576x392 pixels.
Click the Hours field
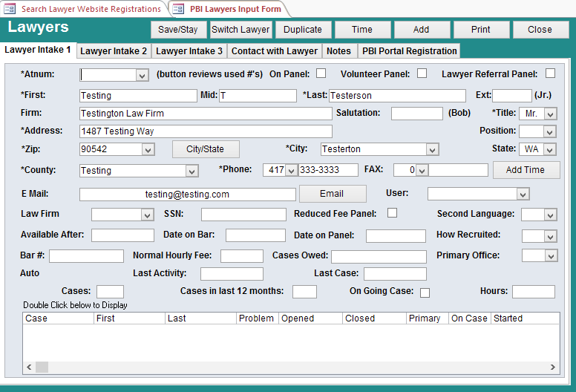point(534,292)
